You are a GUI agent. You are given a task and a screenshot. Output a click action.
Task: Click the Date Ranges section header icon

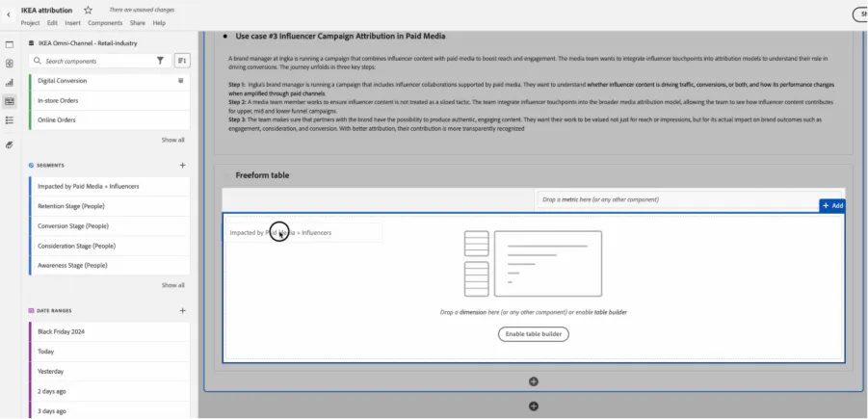coord(32,311)
